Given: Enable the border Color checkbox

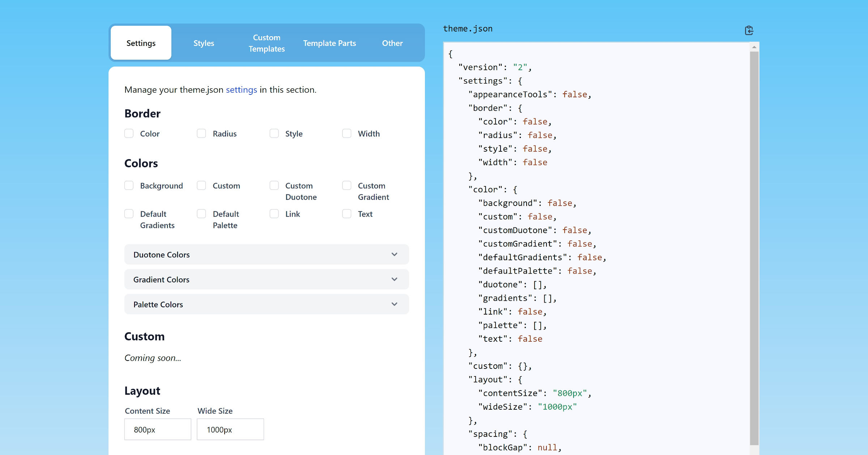Looking at the screenshot, I should point(129,133).
